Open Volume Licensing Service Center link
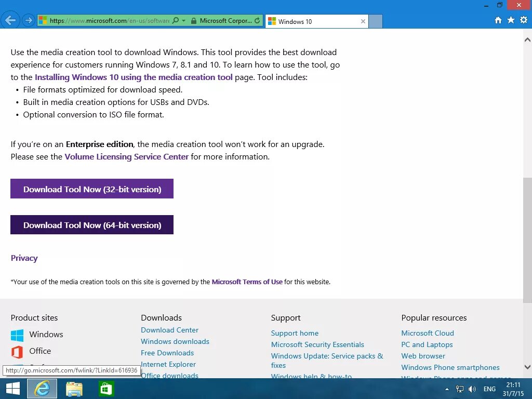 (x=127, y=156)
